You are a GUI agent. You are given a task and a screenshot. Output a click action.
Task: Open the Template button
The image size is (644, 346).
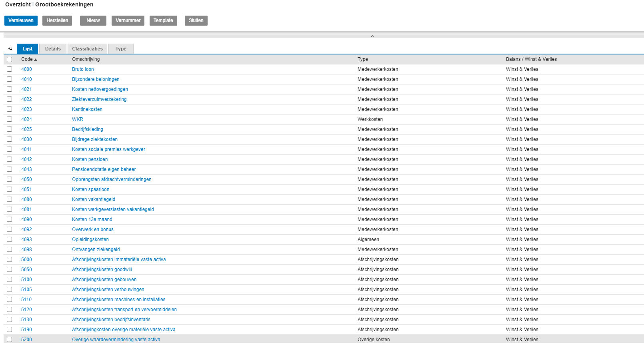tap(163, 20)
